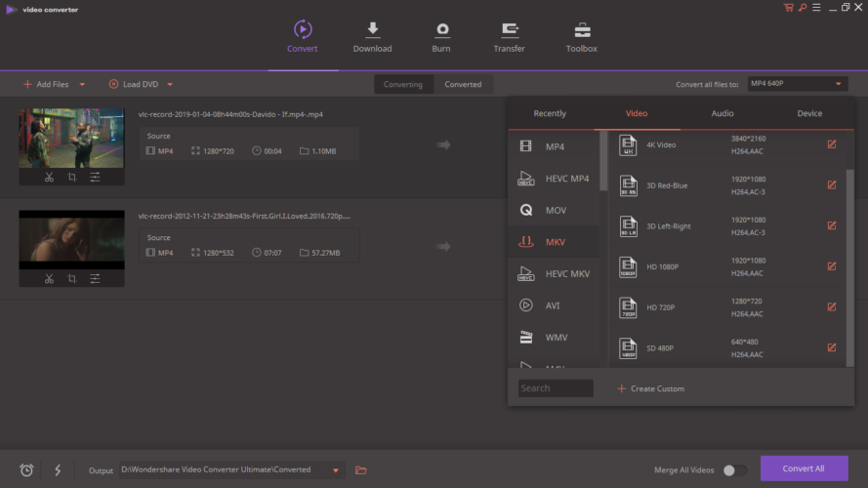Edit the 3D Red-Blue preset
Viewport: 868px width, 488px height.
click(832, 184)
